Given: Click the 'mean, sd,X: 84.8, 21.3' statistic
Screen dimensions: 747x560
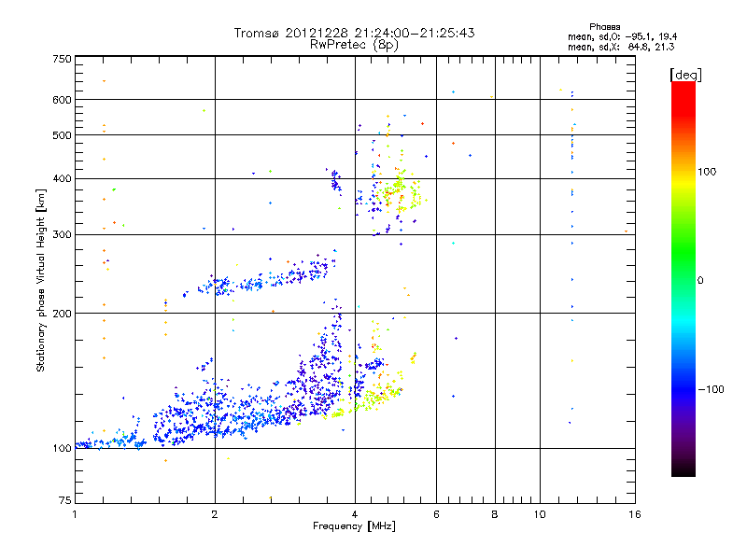Looking at the screenshot, I should point(621,47).
